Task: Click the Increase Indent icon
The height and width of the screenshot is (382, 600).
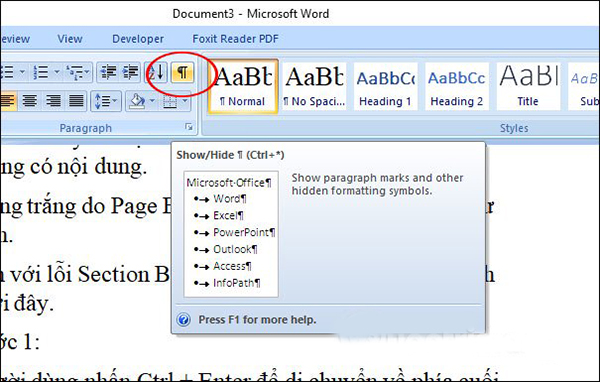Action: (130, 72)
